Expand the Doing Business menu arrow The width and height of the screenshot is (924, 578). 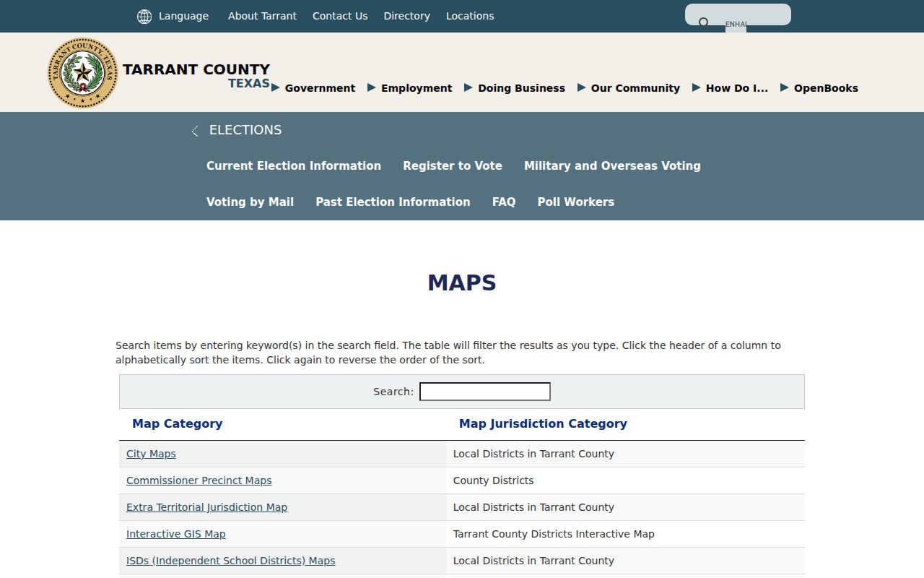pos(468,87)
